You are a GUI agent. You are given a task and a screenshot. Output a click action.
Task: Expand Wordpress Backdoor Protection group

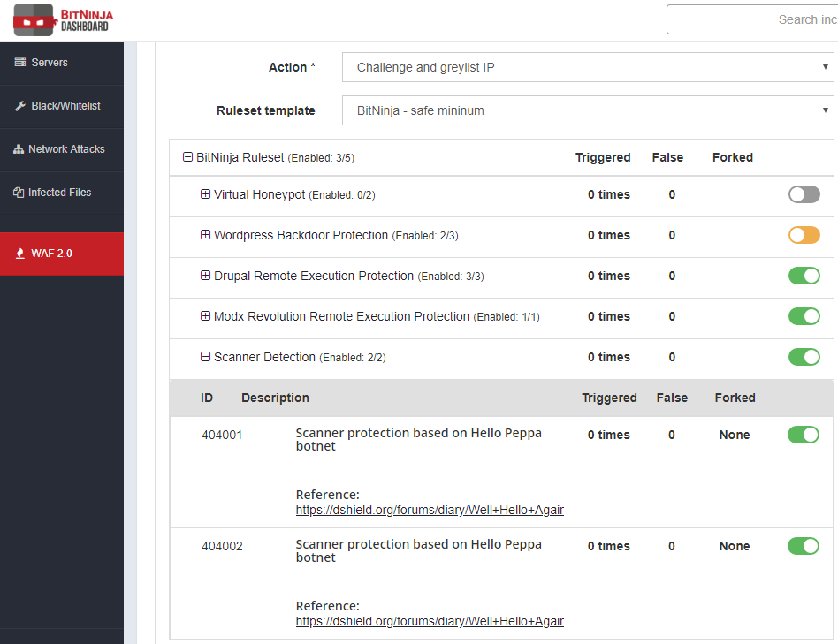(x=205, y=234)
